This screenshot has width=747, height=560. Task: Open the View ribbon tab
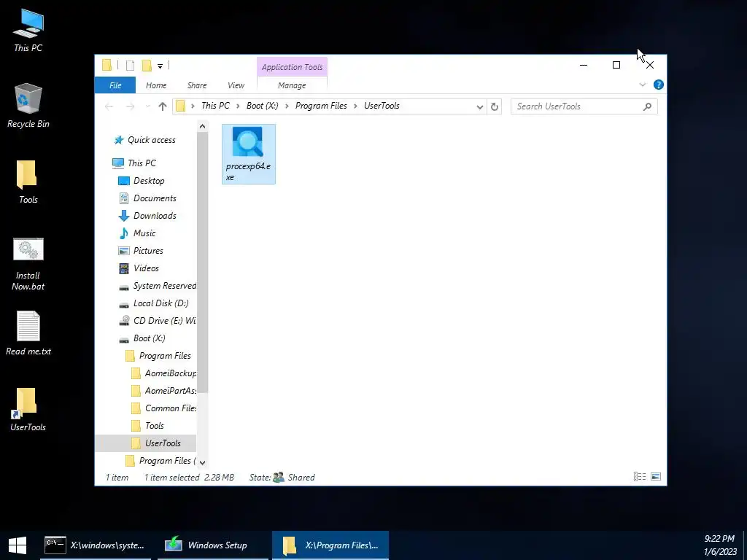click(x=236, y=85)
